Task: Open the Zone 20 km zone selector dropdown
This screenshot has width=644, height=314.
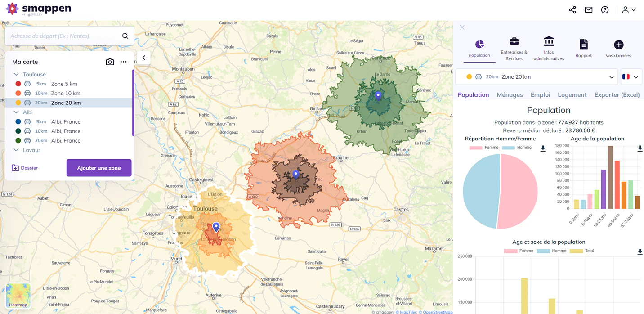Action: (x=537, y=77)
